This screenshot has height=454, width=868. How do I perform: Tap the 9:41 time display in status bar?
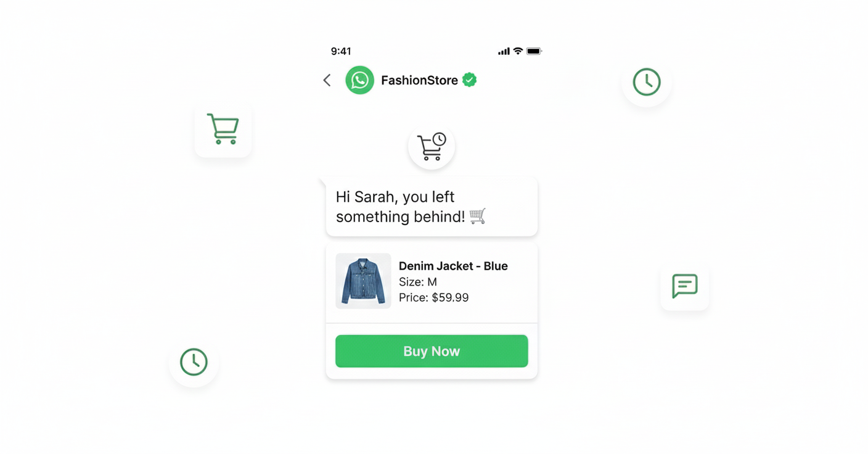click(x=342, y=51)
